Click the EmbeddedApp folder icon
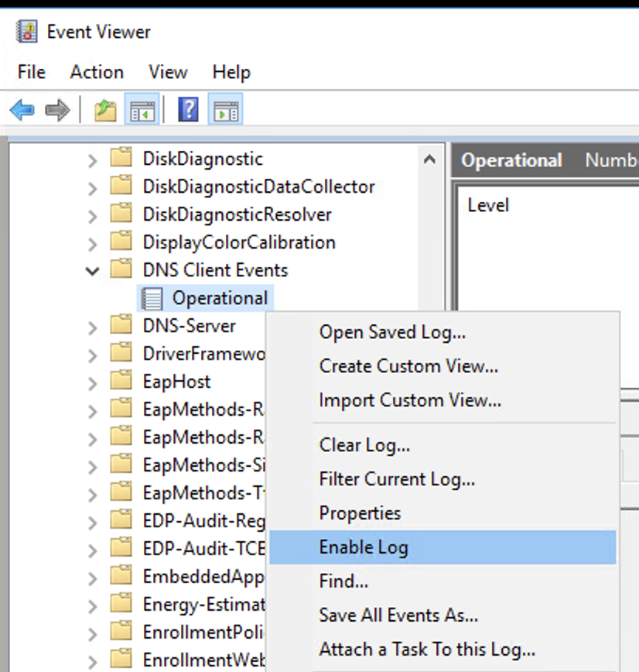The width and height of the screenshot is (639, 672). [x=121, y=575]
